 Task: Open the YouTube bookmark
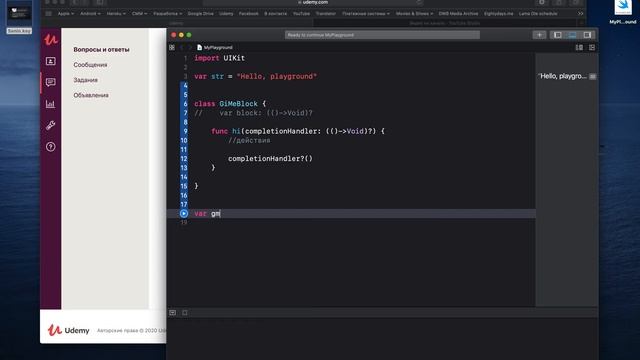(x=301, y=13)
